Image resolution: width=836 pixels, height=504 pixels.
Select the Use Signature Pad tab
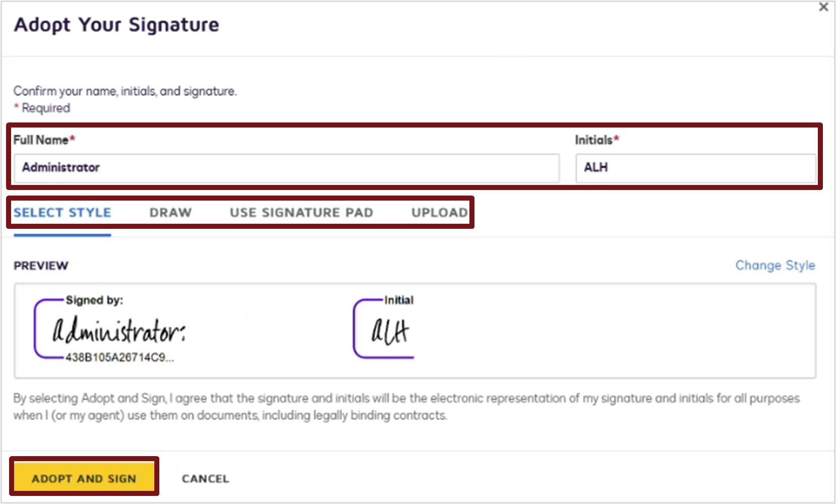(x=302, y=213)
